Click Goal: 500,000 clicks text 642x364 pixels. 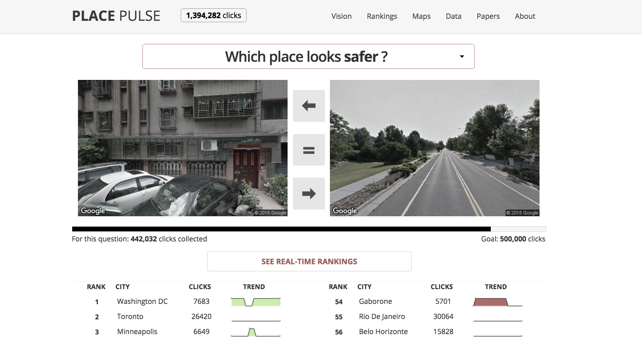[x=513, y=239]
